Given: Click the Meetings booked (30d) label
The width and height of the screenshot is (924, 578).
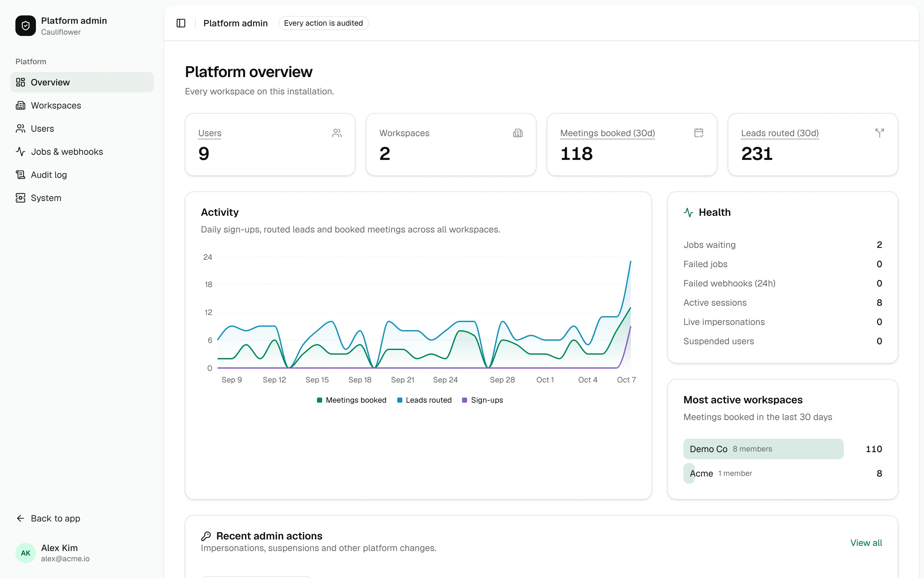Looking at the screenshot, I should click(607, 133).
